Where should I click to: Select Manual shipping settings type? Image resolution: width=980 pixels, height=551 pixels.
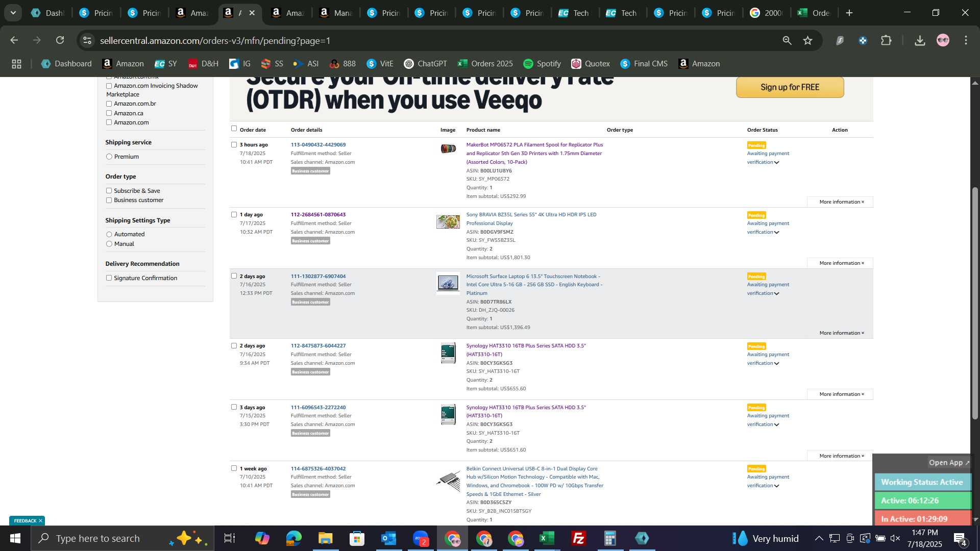coord(109,244)
